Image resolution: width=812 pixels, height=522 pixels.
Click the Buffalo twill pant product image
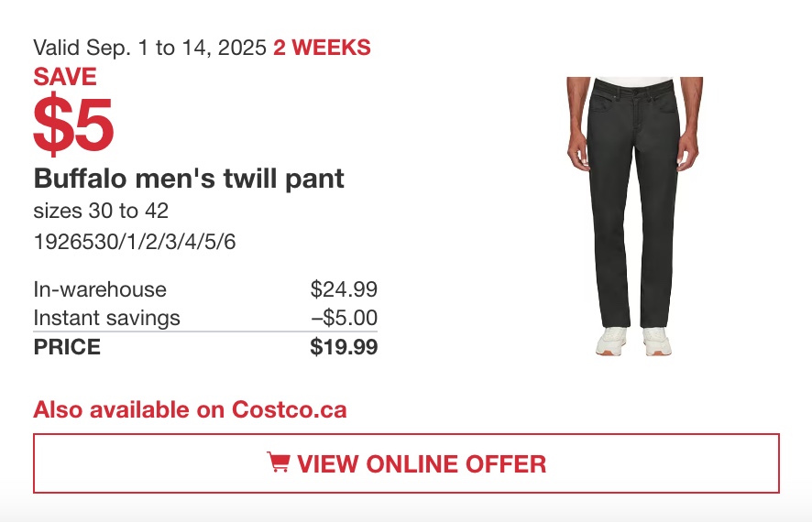(634, 216)
